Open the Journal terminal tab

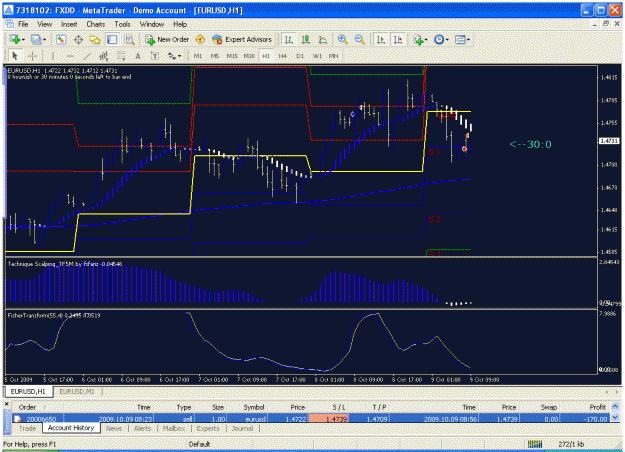[242, 428]
